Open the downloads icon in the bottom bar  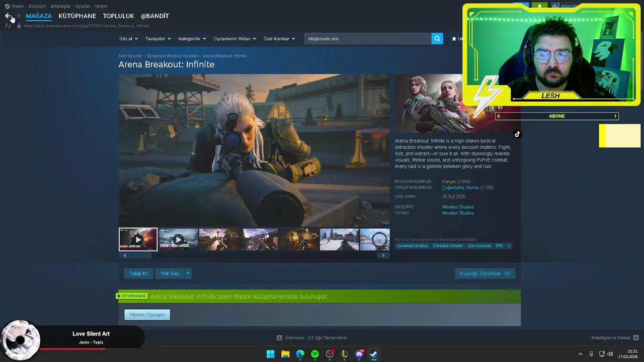(279, 338)
